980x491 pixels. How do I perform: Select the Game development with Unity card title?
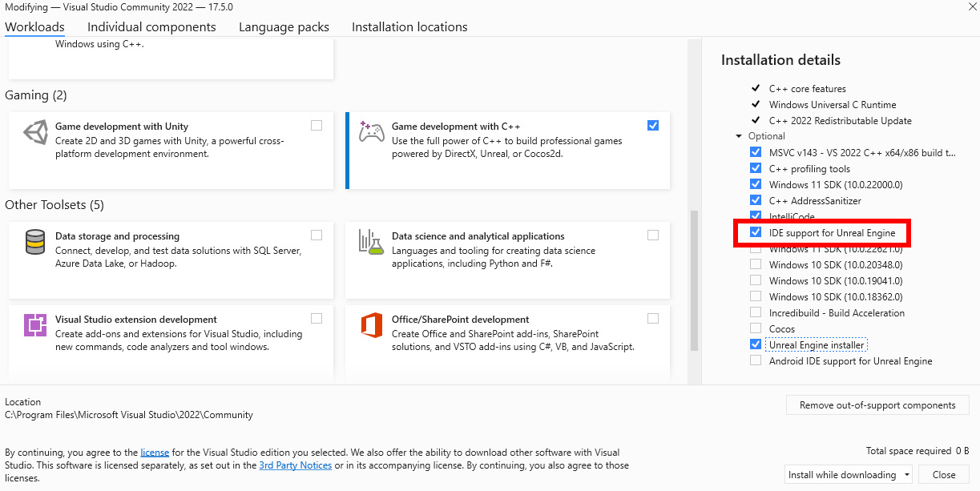point(122,127)
